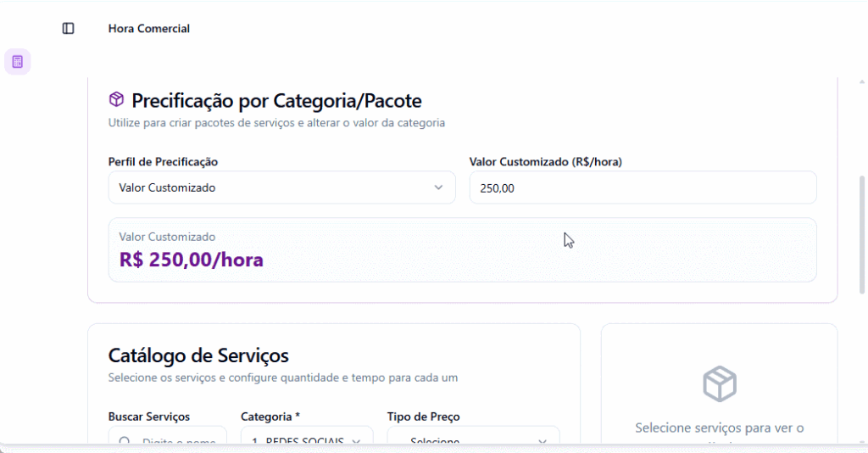
Task: Click the Catálogo de Serviços heading
Action: point(198,355)
